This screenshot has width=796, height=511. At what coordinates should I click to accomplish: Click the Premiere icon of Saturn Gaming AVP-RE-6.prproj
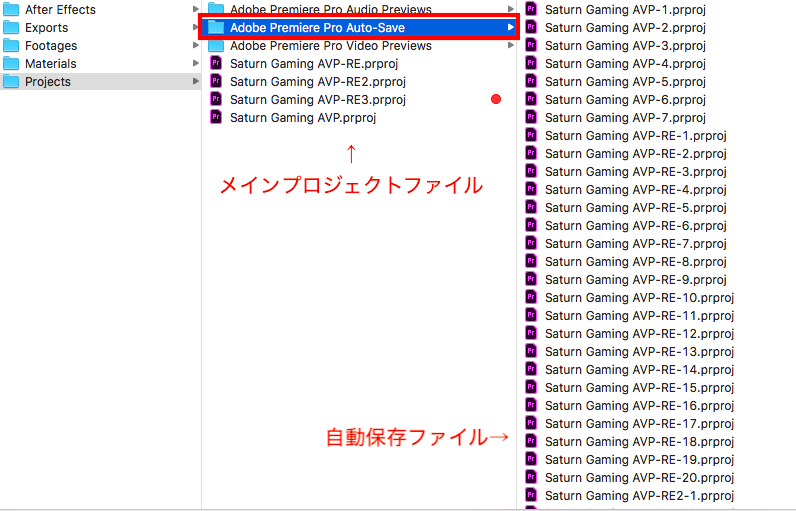click(531, 225)
